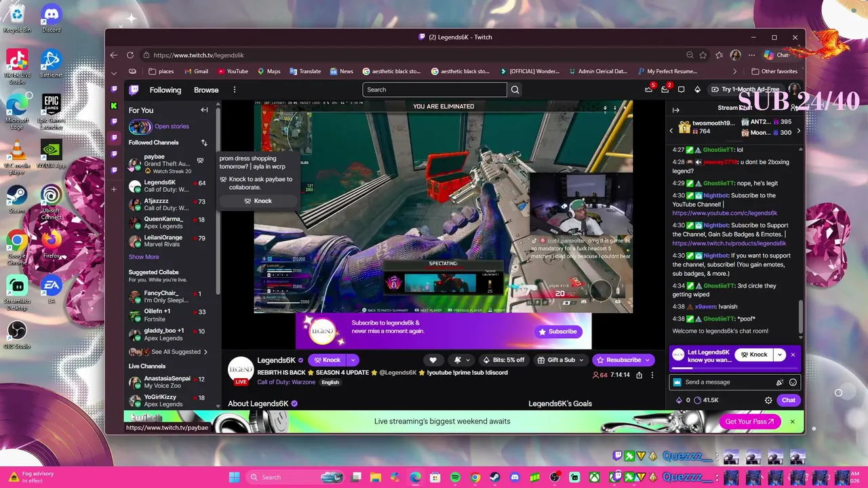Click Get Your Pass button
This screenshot has height=488, width=868.
(x=749, y=422)
